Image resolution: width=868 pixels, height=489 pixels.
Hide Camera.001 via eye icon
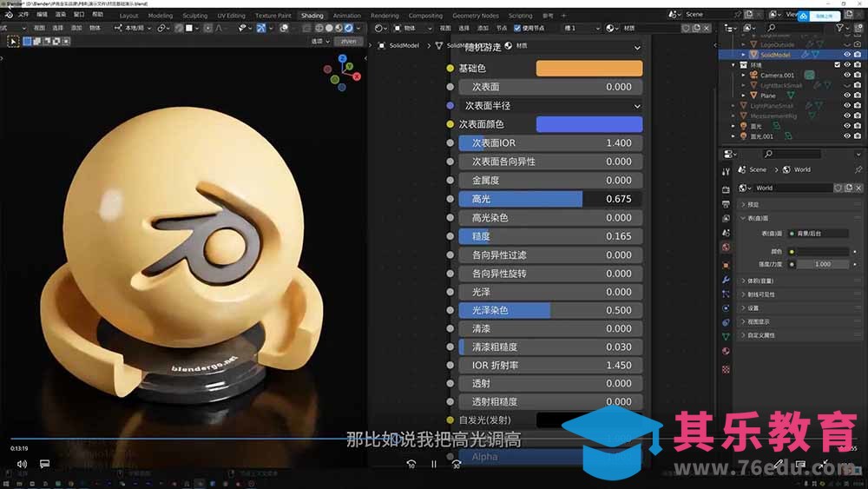[847, 75]
